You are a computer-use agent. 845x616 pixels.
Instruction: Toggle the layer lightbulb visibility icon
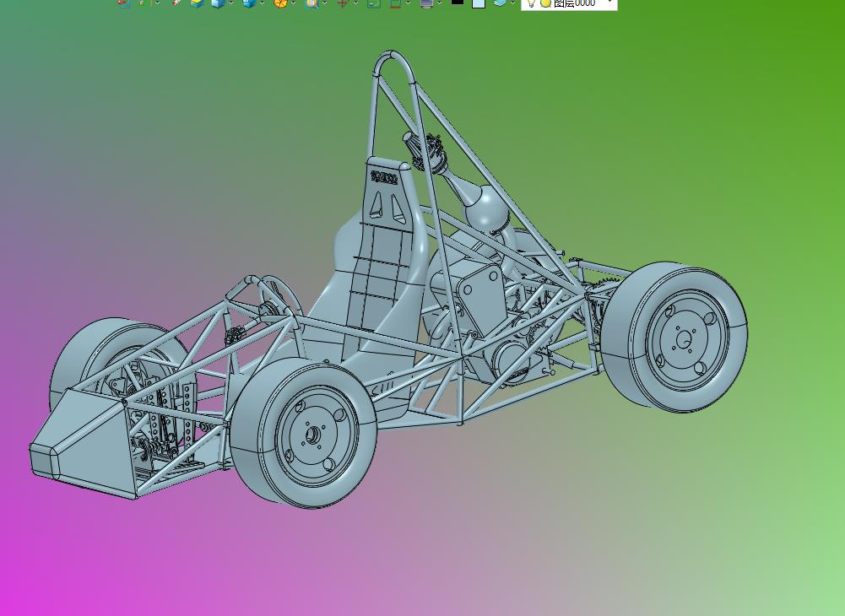tap(531, 3)
